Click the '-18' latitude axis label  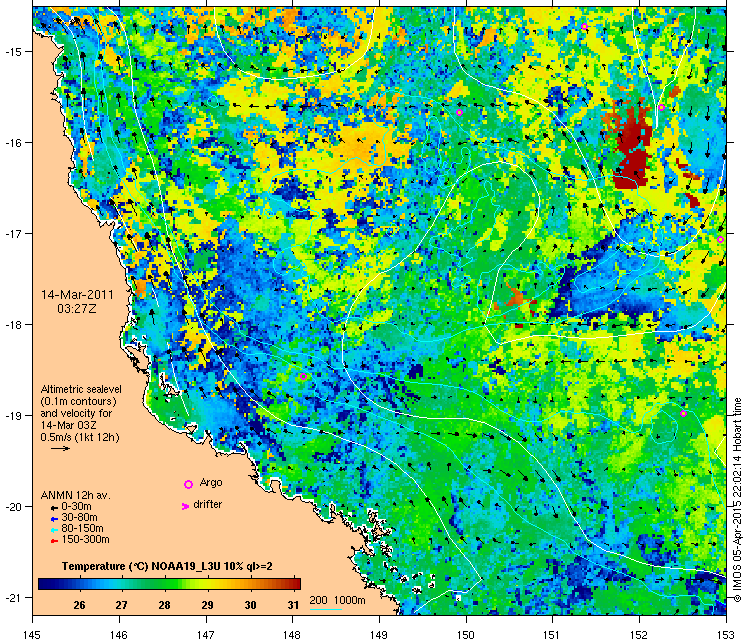pos(12,324)
